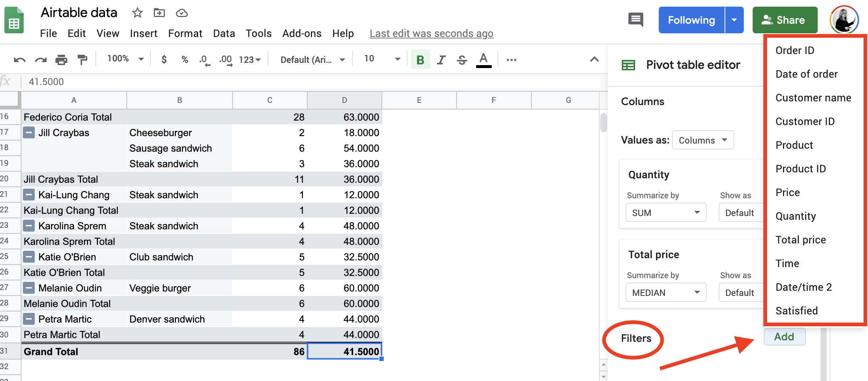Toggle bold formatting
Viewport: 868px width, 381px height.
pyautogui.click(x=420, y=59)
